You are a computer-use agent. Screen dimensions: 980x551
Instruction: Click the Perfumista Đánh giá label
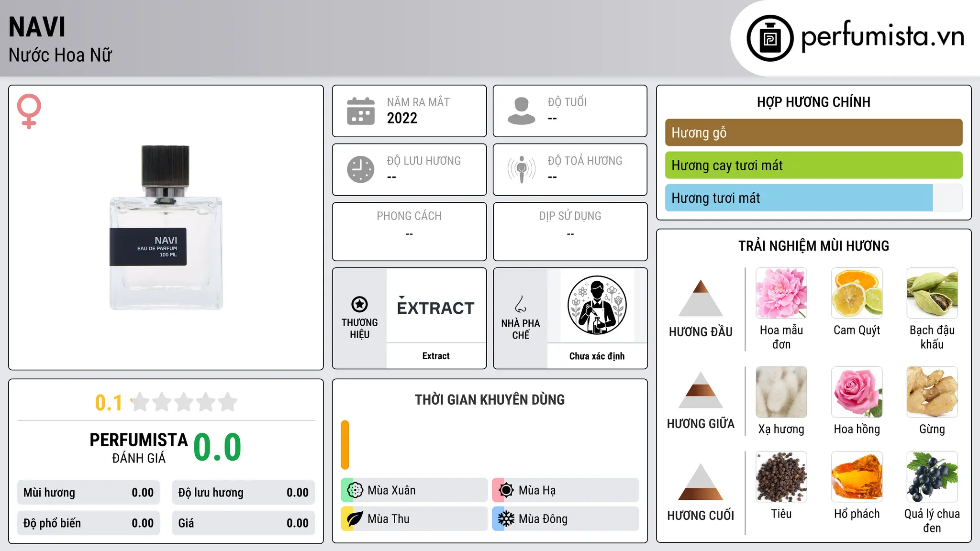coord(139,448)
